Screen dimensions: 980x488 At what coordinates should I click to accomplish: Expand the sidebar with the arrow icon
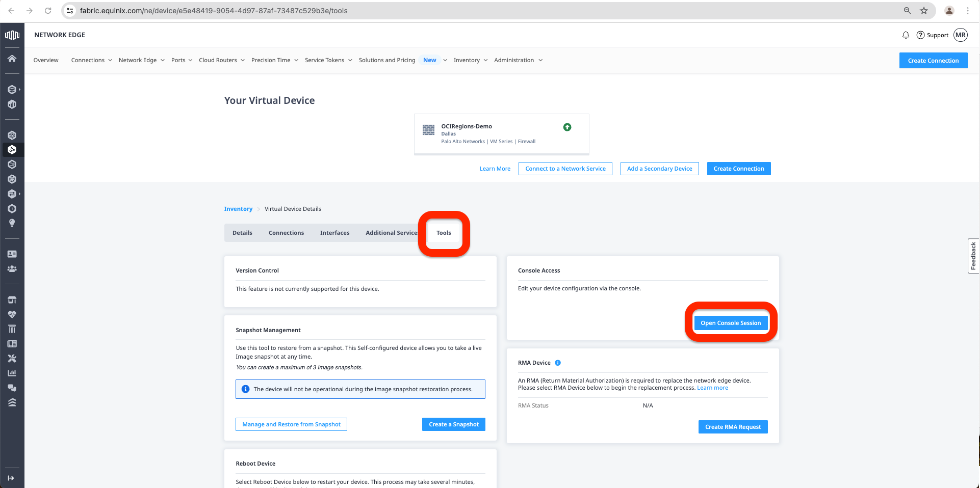coord(11,478)
